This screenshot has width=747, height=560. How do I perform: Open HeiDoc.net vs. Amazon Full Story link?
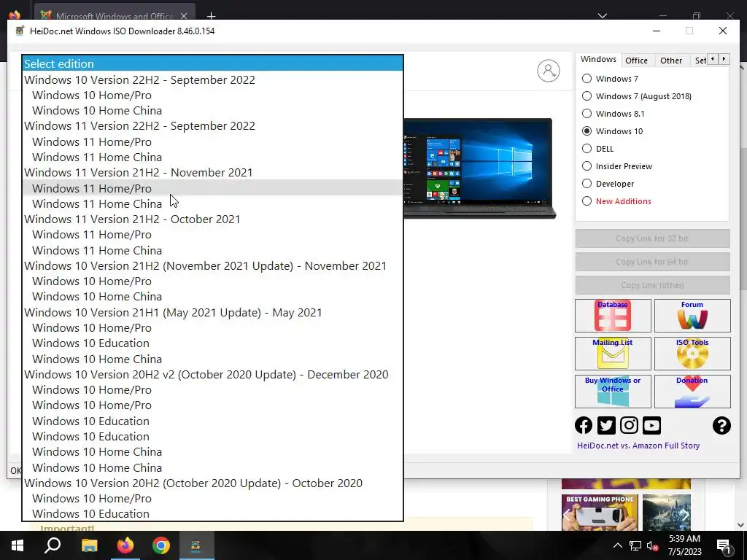[x=638, y=446]
